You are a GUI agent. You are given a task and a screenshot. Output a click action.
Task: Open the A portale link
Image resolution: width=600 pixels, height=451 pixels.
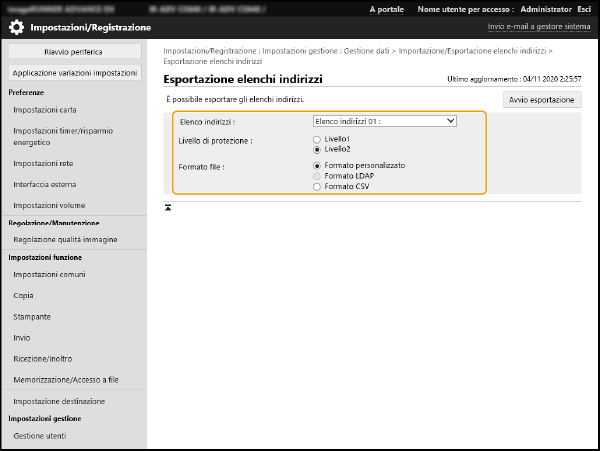[x=387, y=8]
